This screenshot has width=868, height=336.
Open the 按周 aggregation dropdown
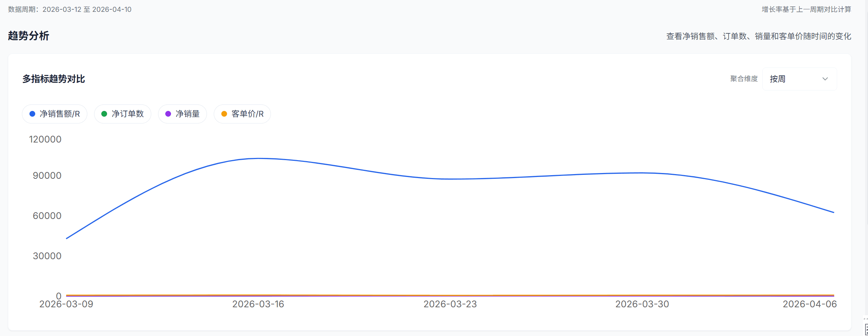tap(798, 79)
